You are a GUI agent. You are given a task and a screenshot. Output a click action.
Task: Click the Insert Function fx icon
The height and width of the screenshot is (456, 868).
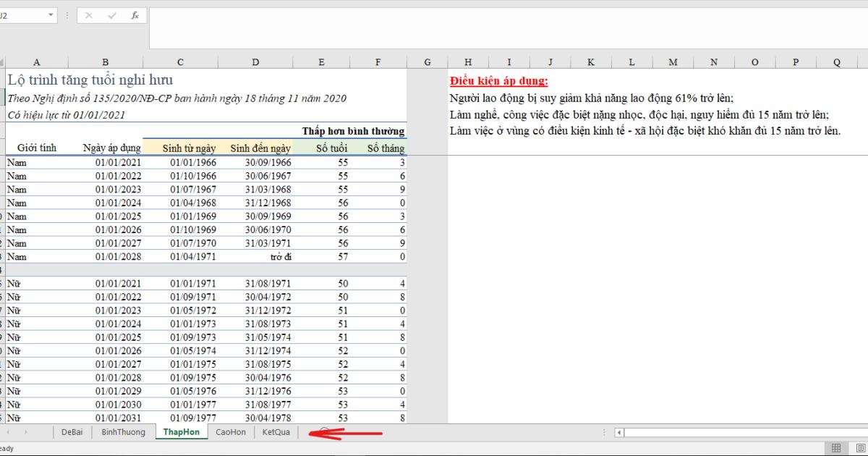tap(135, 15)
